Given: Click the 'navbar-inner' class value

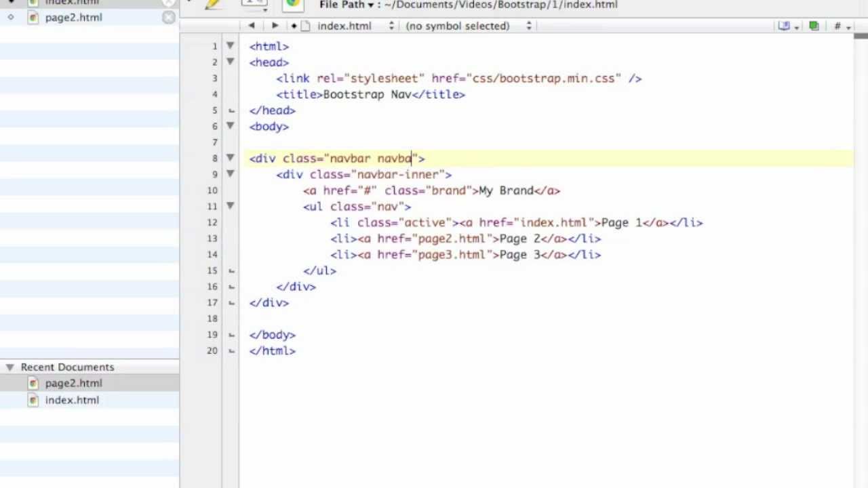Looking at the screenshot, I should [397, 174].
